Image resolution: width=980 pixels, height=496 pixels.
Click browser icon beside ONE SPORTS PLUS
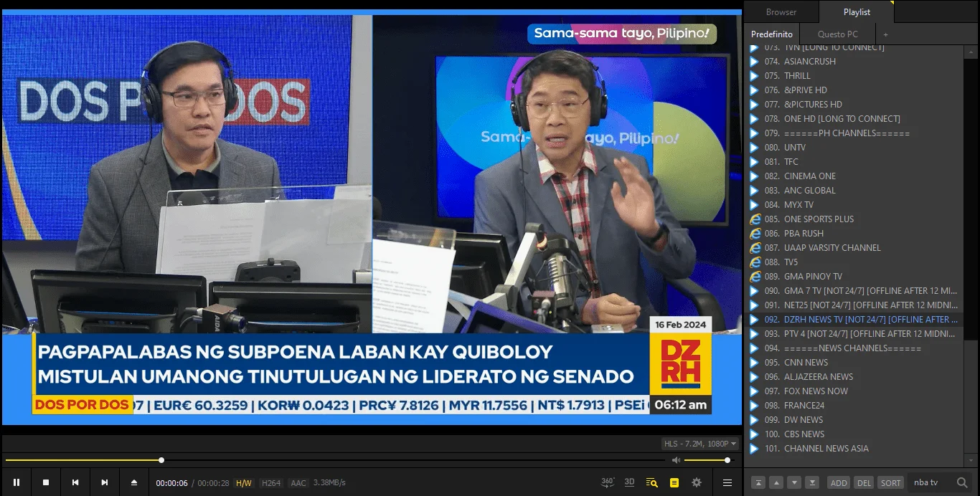pyautogui.click(x=755, y=219)
